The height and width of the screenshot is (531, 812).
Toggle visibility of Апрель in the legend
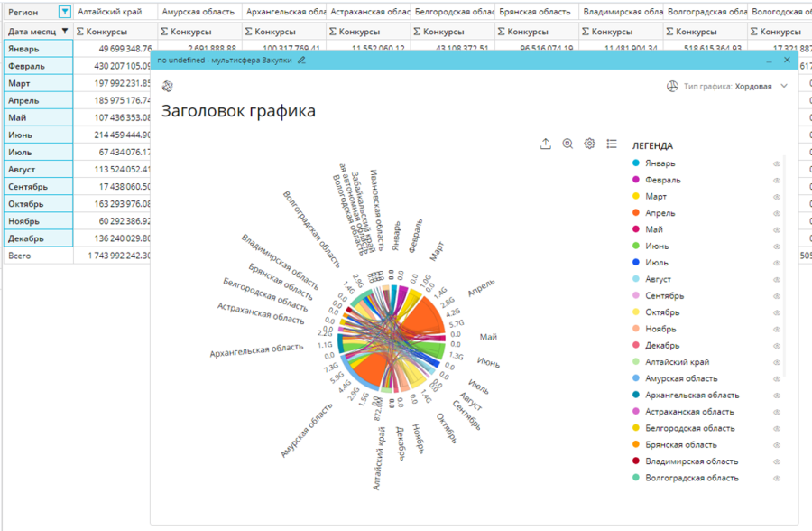point(776,213)
